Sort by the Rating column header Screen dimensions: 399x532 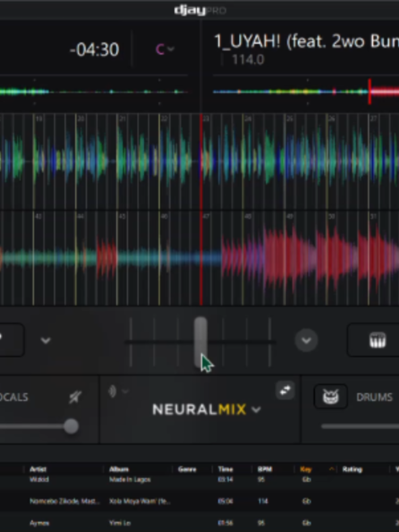pyautogui.click(x=352, y=469)
